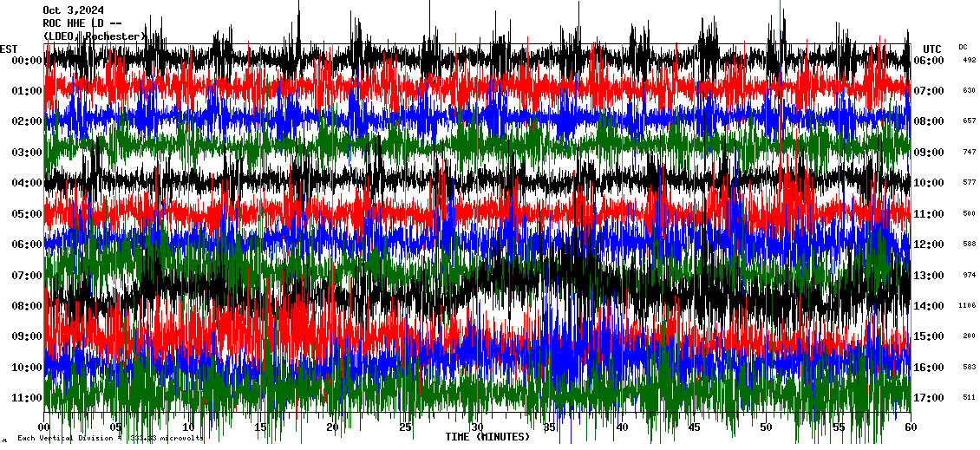Image resolution: width=980 pixels, height=450 pixels.
Task: Select the station label 'ROC HHE LD --'
Action: pos(82,23)
